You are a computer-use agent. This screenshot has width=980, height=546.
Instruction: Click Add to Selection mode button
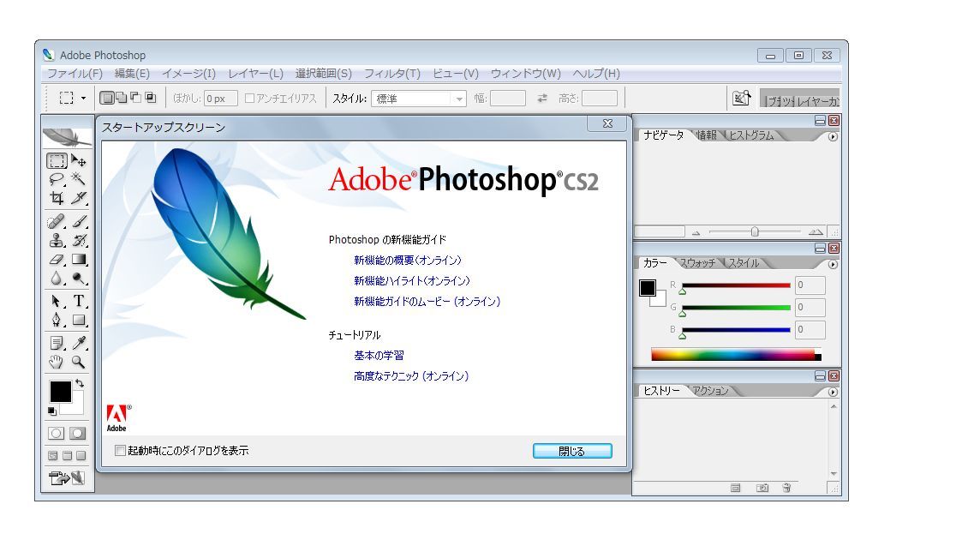coord(122,98)
